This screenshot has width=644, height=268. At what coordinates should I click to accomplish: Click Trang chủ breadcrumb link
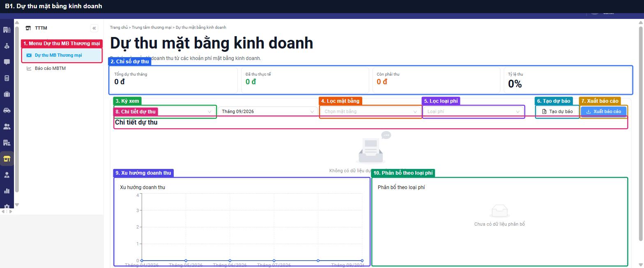[119, 27]
